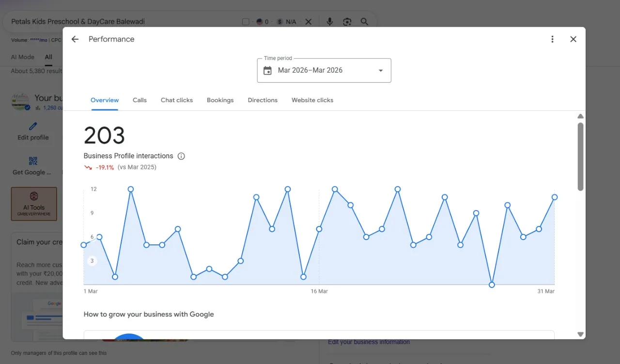
Task: Open Google Lens image search icon
Action: [x=347, y=22]
